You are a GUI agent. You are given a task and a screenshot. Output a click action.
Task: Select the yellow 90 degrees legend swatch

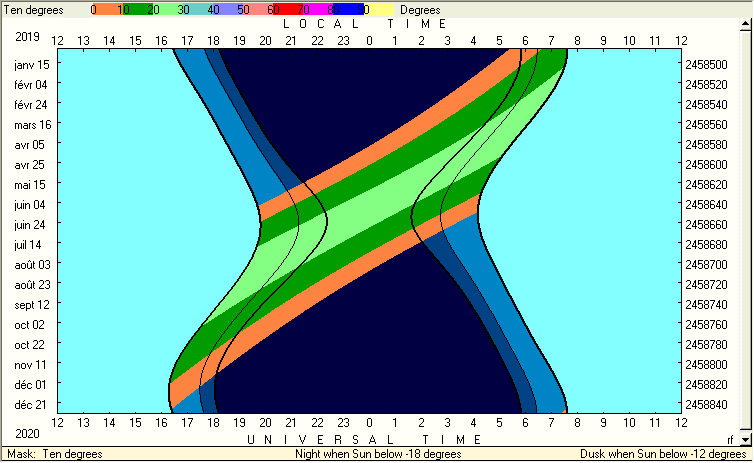pyautogui.click(x=378, y=10)
